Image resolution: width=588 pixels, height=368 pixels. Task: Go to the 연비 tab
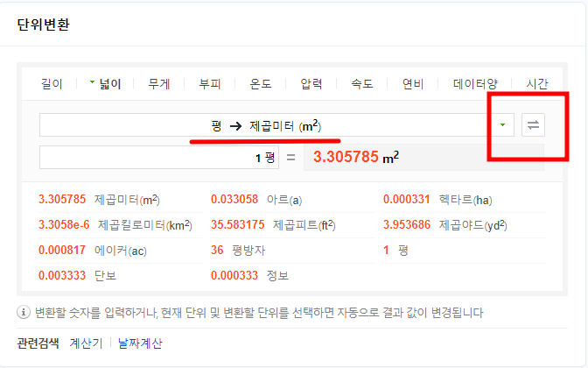[413, 84]
